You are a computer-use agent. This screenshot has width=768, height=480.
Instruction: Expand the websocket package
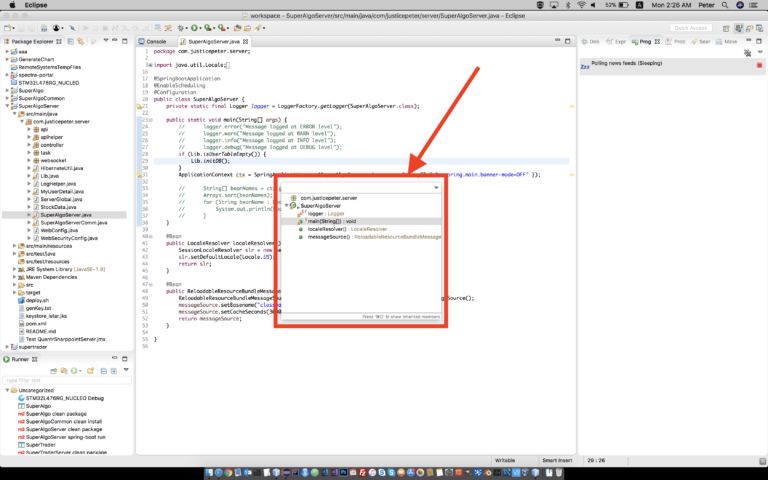click(29, 160)
